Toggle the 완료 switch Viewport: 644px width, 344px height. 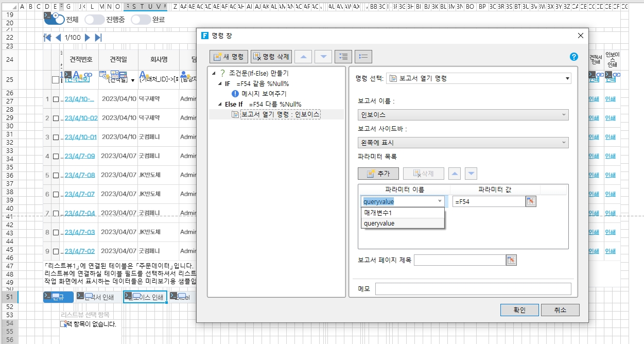coord(140,20)
